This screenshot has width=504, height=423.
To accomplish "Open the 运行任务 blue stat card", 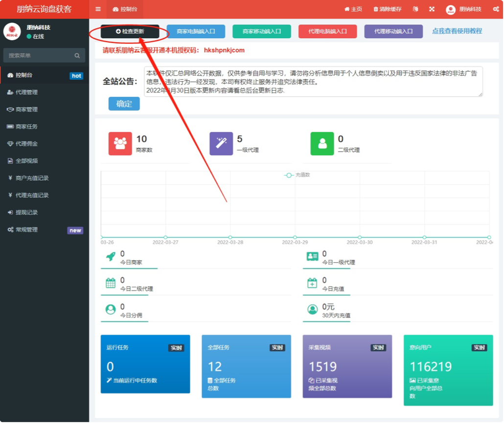I will coord(145,364).
